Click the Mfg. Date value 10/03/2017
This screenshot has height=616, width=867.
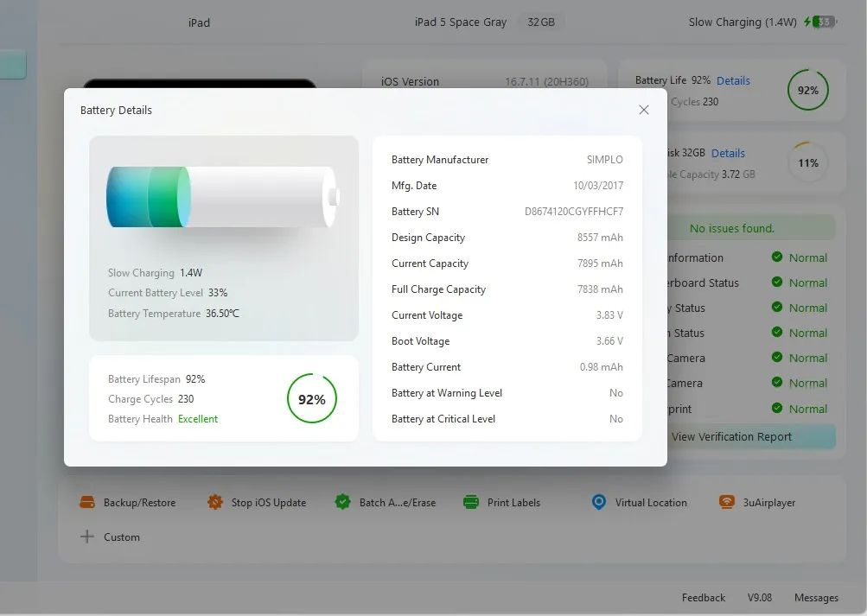point(597,186)
